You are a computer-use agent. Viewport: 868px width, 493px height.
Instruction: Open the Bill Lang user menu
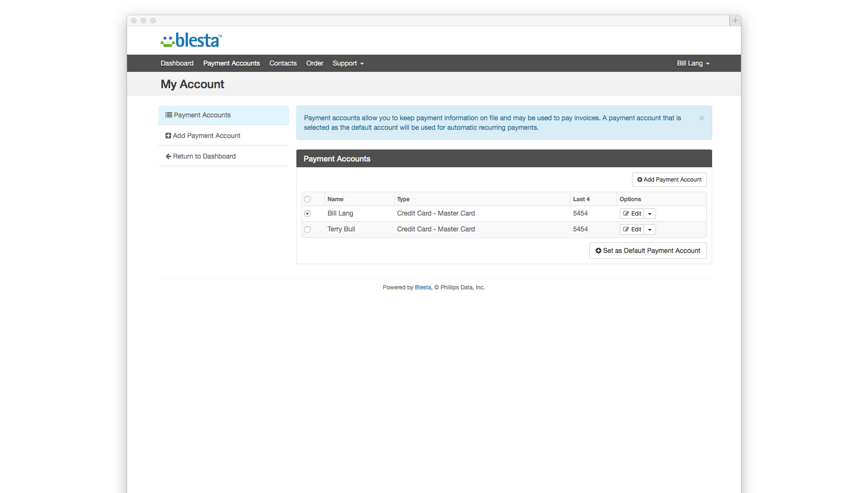[x=693, y=64]
